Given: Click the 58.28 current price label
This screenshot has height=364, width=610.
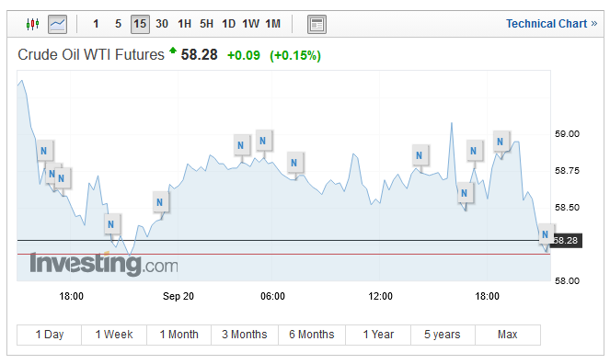Looking at the screenshot, I should (x=567, y=241).
